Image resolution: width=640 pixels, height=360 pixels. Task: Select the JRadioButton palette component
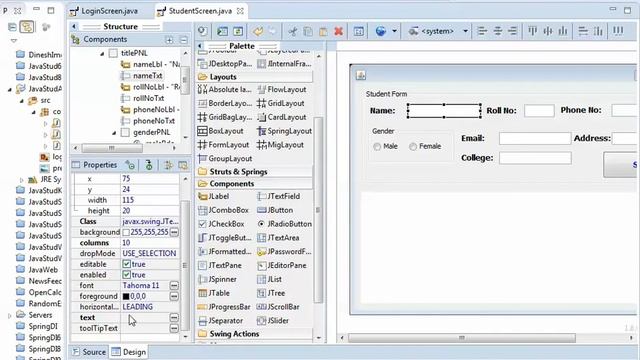pyautogui.click(x=285, y=224)
